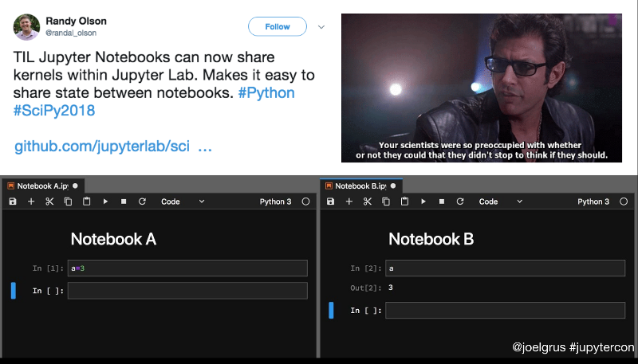
Task: Add a new cell in Notebook A
Action: (x=31, y=202)
